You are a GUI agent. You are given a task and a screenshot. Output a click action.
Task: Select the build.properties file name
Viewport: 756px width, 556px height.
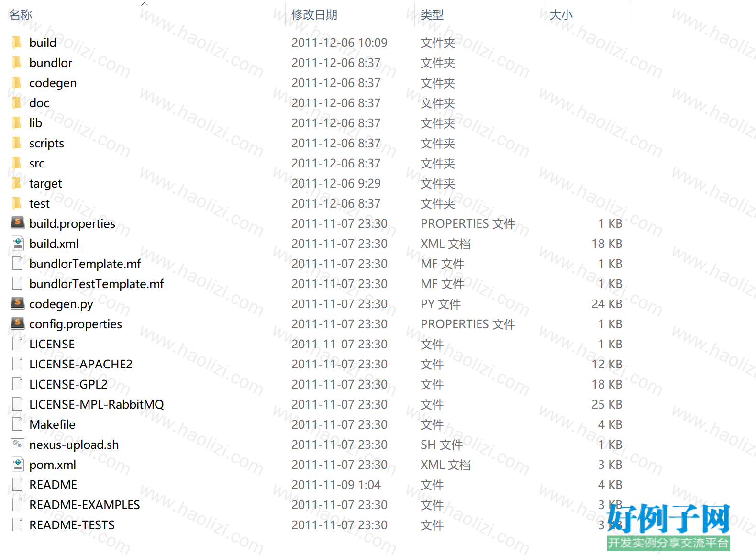[x=72, y=224]
